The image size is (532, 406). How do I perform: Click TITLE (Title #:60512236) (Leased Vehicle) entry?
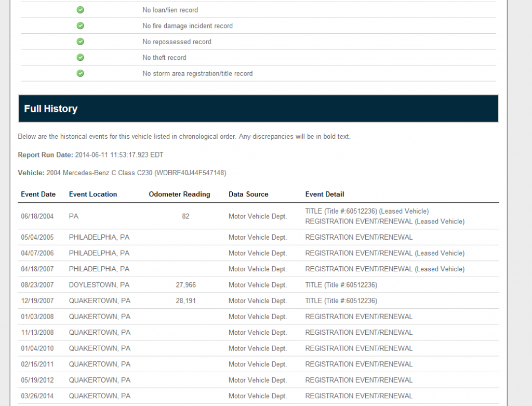tap(367, 211)
